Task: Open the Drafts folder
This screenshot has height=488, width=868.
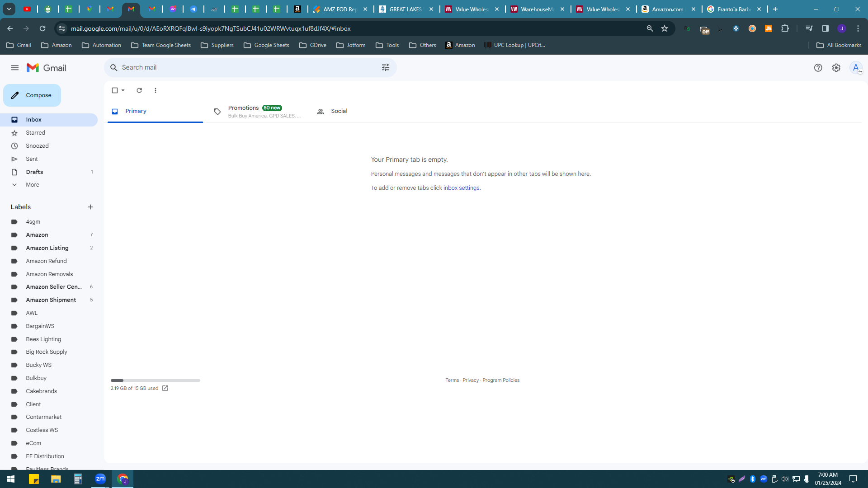Action: tap(49, 172)
